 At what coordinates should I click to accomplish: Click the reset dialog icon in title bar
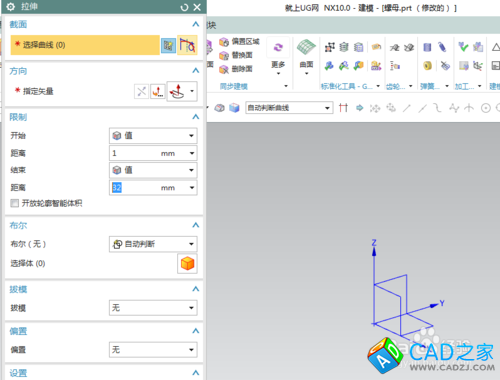point(184,7)
